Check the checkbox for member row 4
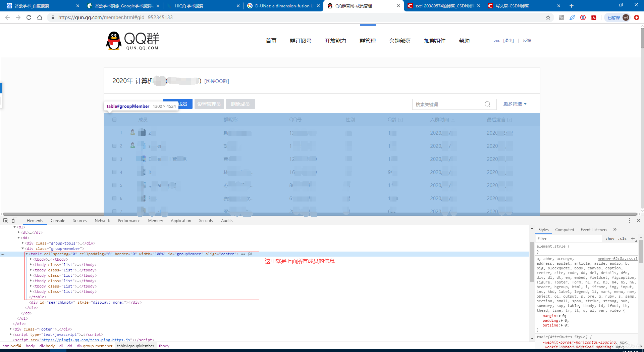The image size is (644, 352). pos(114,172)
